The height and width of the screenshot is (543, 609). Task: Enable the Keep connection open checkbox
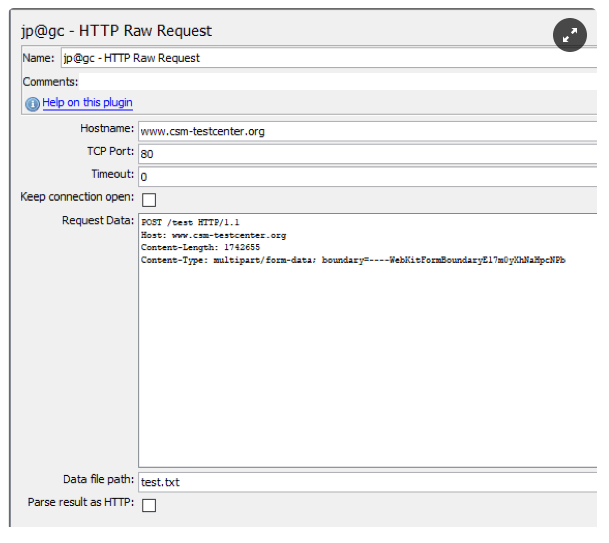pos(149,199)
